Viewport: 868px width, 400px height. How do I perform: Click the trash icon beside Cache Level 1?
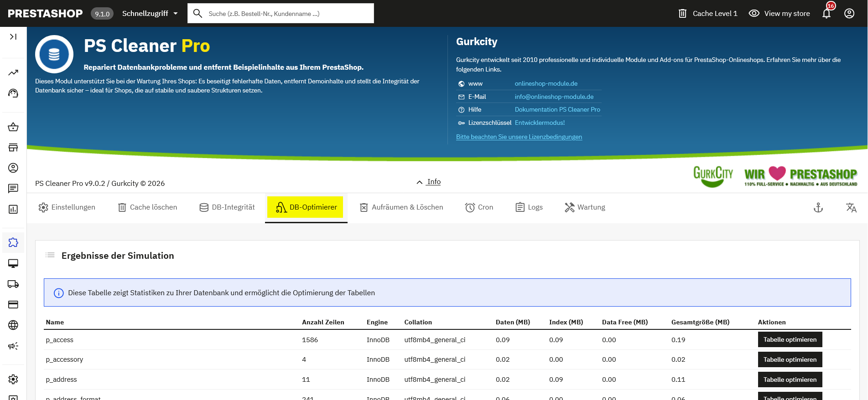click(x=682, y=14)
